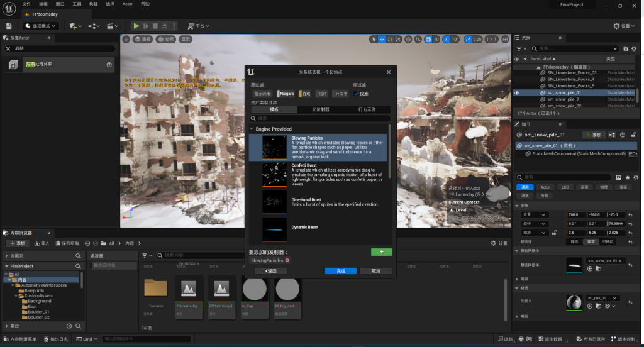The height and width of the screenshot is (347, 644).
Task: Click the dialog template search field
Action: [x=320, y=118]
